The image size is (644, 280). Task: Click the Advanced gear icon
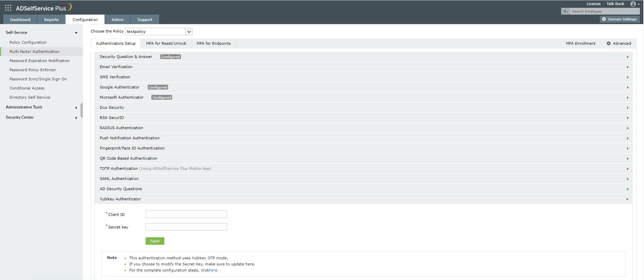609,43
